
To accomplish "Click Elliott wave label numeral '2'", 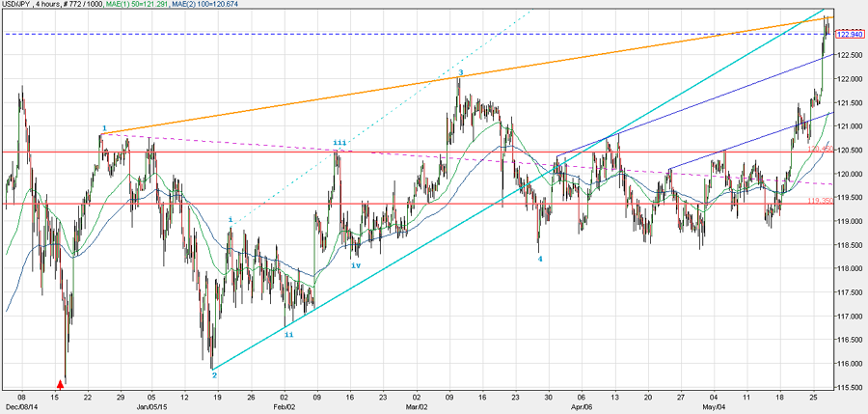I will pyautogui.click(x=214, y=375).
